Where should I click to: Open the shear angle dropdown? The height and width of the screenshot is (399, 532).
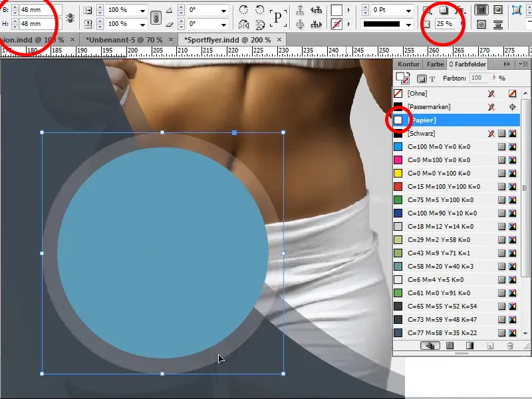[x=223, y=24]
